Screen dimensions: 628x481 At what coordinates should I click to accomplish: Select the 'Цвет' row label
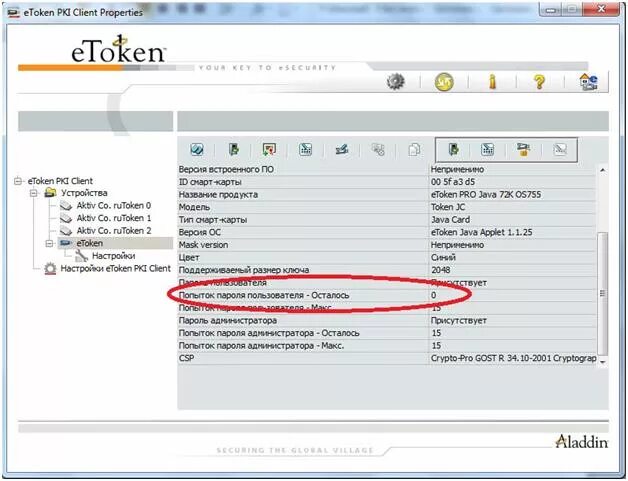[189, 258]
